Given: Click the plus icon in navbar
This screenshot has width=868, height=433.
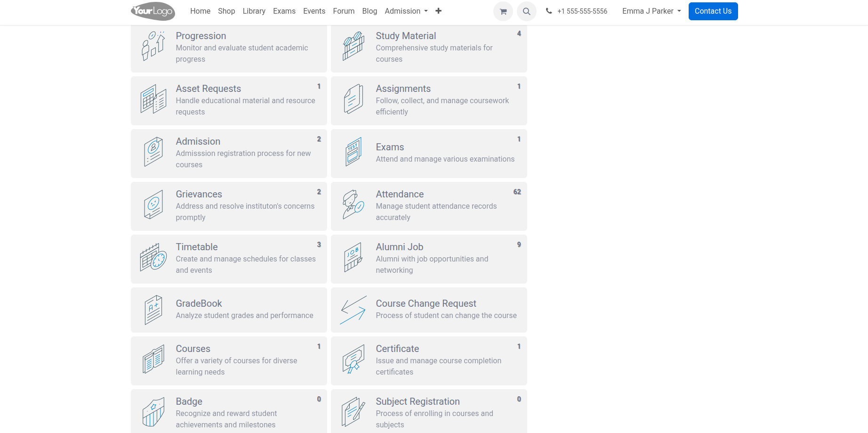Looking at the screenshot, I should 438,11.
